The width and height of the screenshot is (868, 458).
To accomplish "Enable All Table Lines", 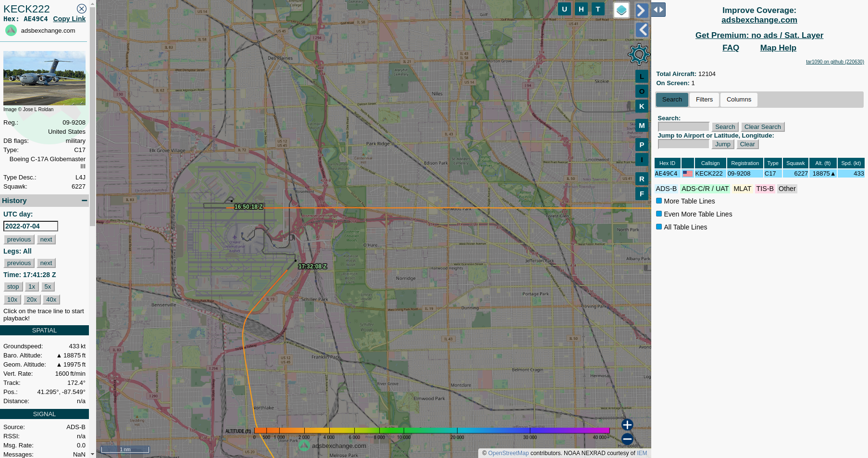I will (x=659, y=227).
